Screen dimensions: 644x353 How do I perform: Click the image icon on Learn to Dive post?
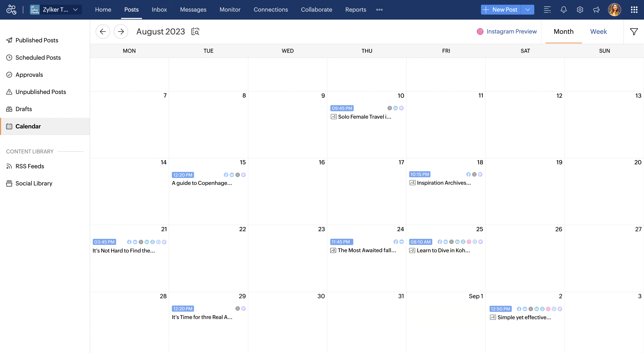tap(412, 250)
